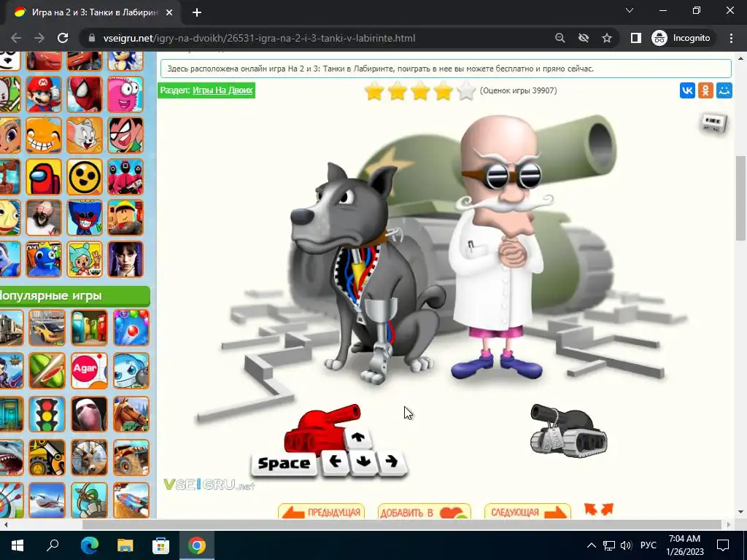This screenshot has height=560, width=747.
Task: Open the Mario game icon
Action: tap(44, 94)
